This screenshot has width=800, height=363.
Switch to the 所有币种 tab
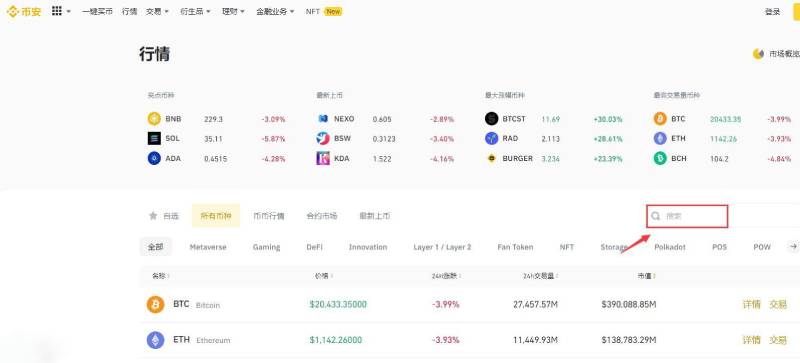coord(216,215)
